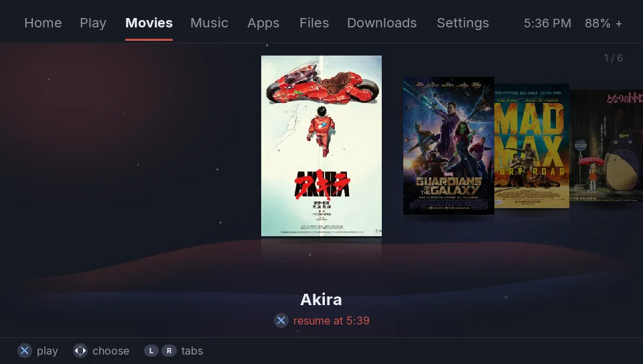Click the 'play' hint label
Screen dimensions: 643x364
tap(48, 351)
